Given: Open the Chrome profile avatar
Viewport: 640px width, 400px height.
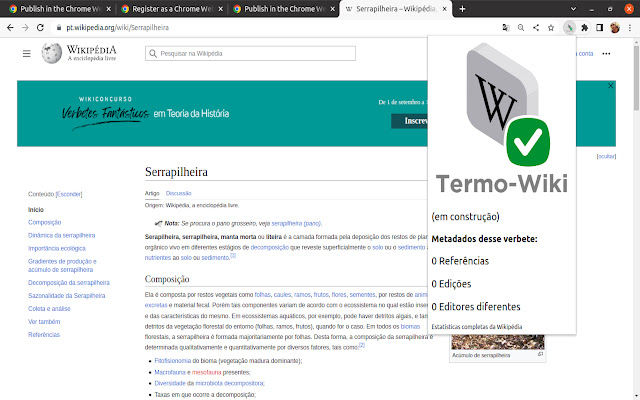Looking at the screenshot, I should tap(615, 28).
